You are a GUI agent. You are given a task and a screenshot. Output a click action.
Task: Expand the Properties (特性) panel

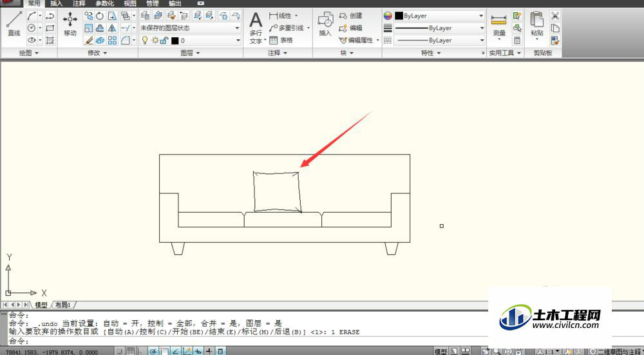click(x=430, y=53)
